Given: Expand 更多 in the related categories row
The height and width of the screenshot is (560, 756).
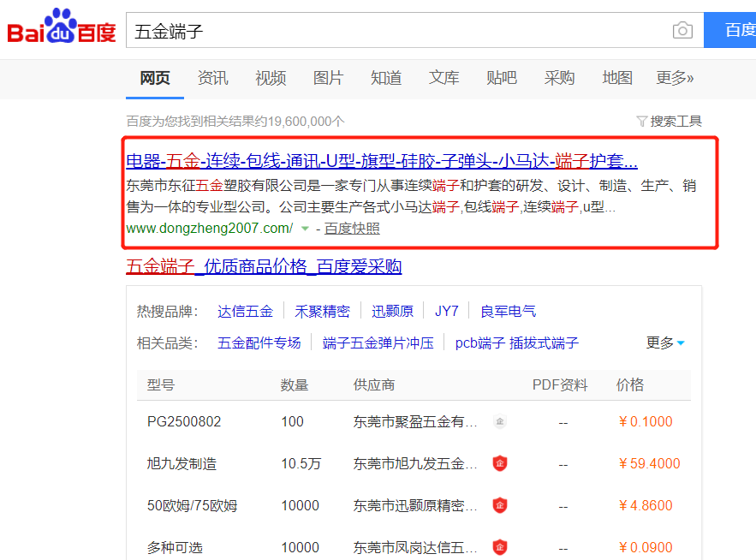Looking at the screenshot, I should click(665, 343).
